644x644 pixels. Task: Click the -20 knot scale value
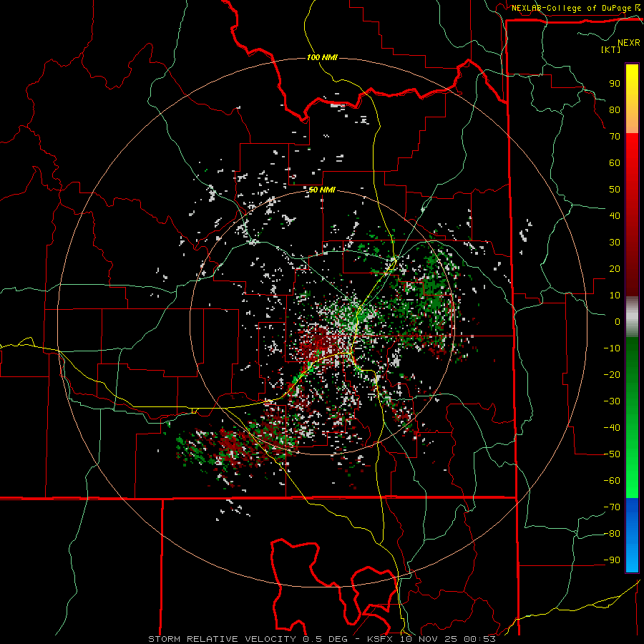[612, 374]
